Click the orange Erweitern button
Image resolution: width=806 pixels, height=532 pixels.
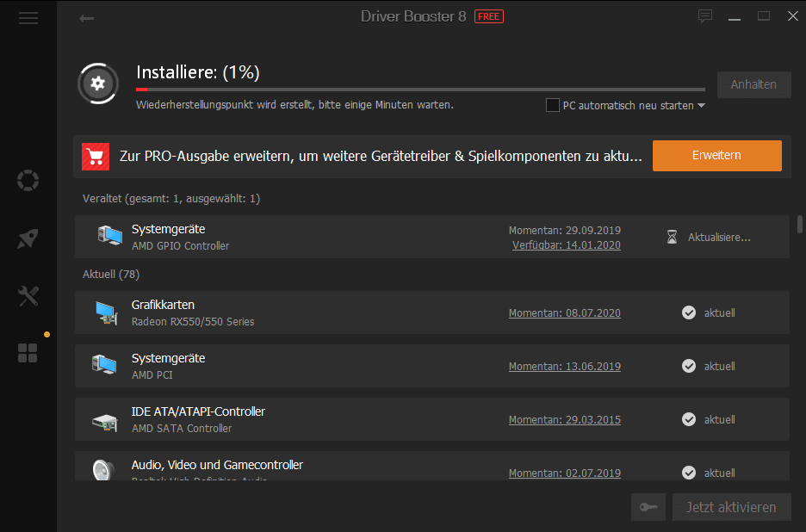pos(717,155)
